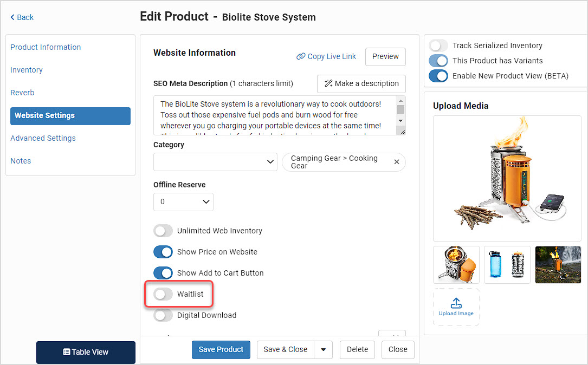
Task: Click the Preview button
Action: (385, 56)
